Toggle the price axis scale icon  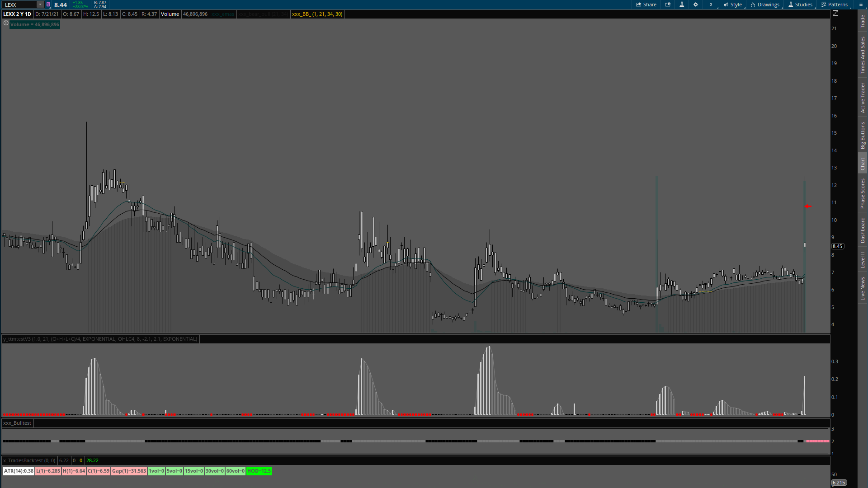click(835, 14)
